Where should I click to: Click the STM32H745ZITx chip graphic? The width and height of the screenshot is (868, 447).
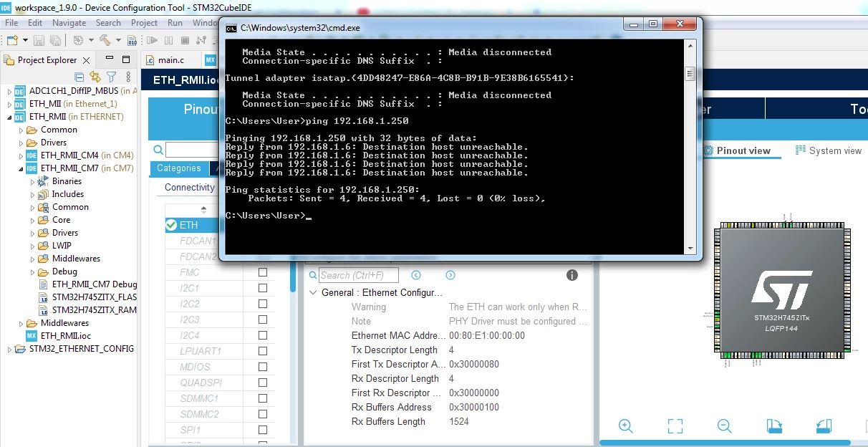(x=781, y=292)
